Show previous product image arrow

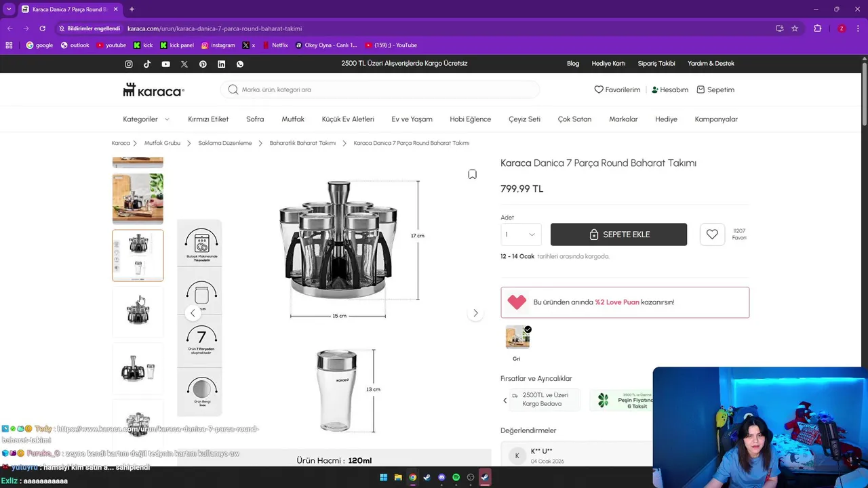[193, 313]
